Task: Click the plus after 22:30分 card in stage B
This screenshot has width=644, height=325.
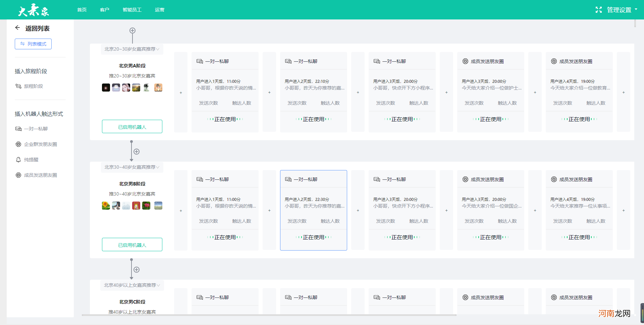Action: coord(358,210)
